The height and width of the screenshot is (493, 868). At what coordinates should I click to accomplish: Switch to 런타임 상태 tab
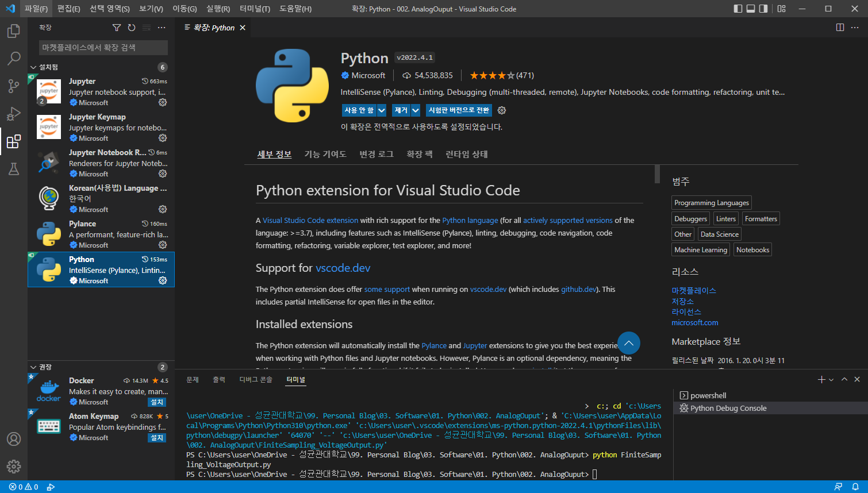[467, 154]
